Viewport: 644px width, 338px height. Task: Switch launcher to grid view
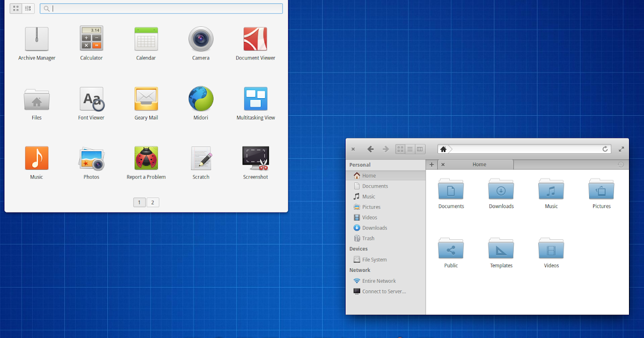tap(16, 9)
